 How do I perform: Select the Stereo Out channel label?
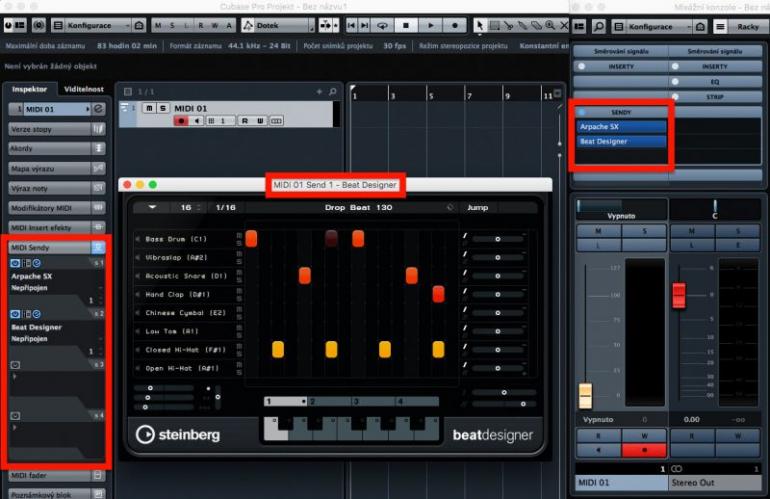click(715, 483)
